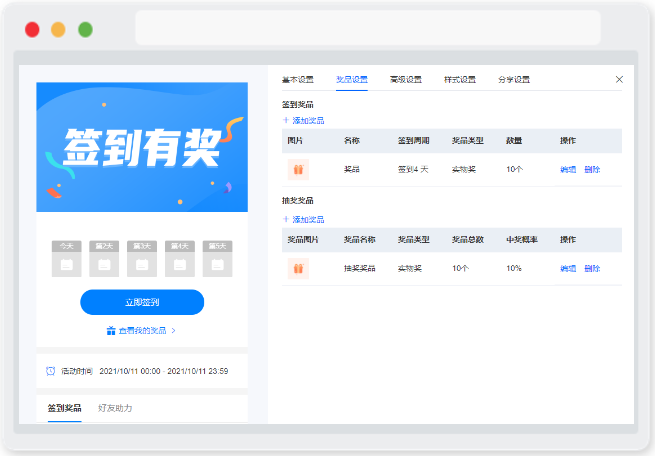
Task: Close the settings panel with the X
Action: 619,79
